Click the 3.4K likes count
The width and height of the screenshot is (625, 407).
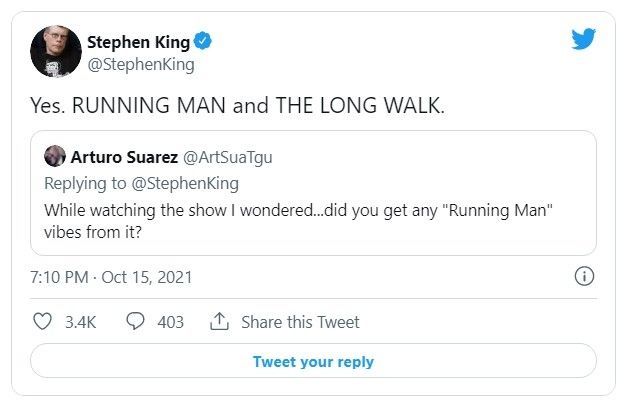pyautogui.click(x=78, y=322)
